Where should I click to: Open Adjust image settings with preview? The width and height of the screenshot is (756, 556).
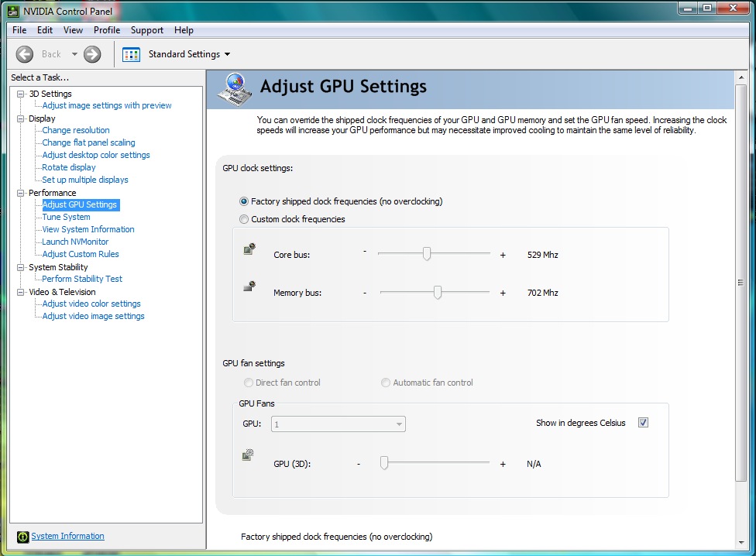pyautogui.click(x=107, y=105)
